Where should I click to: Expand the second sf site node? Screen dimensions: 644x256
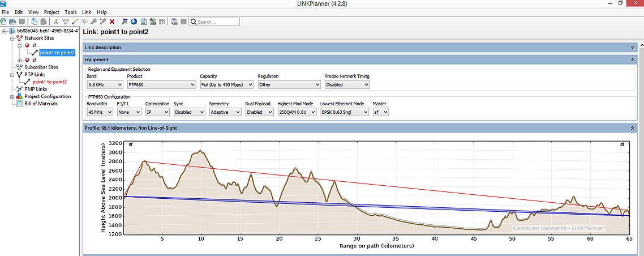click(x=19, y=60)
